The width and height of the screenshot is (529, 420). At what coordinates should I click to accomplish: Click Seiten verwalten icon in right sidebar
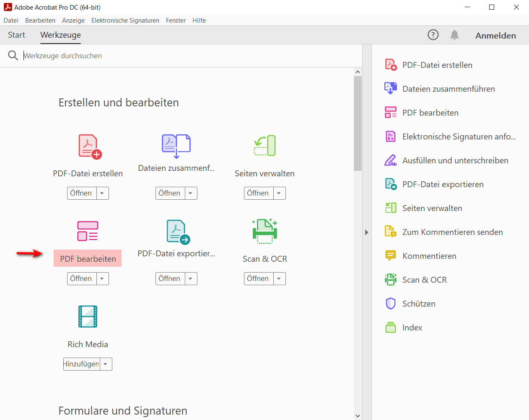pyautogui.click(x=391, y=208)
